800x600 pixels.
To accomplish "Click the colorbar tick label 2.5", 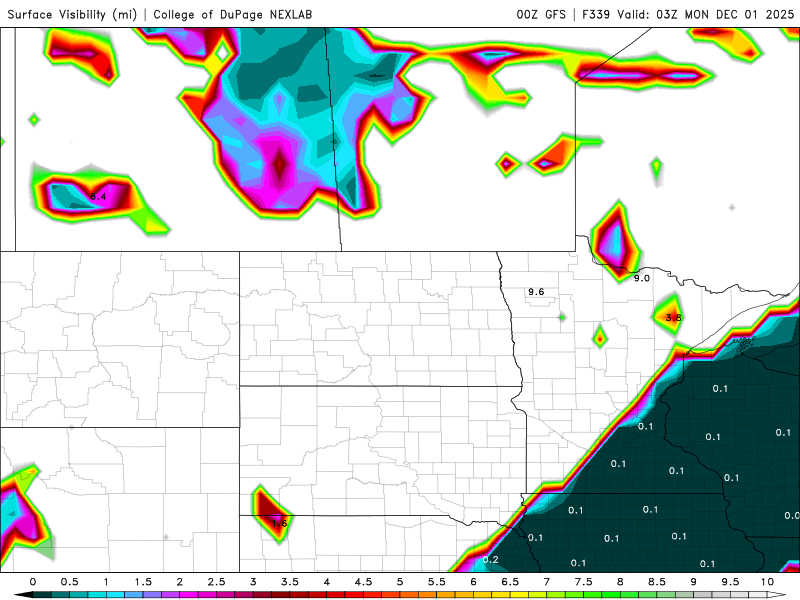I will (216, 582).
